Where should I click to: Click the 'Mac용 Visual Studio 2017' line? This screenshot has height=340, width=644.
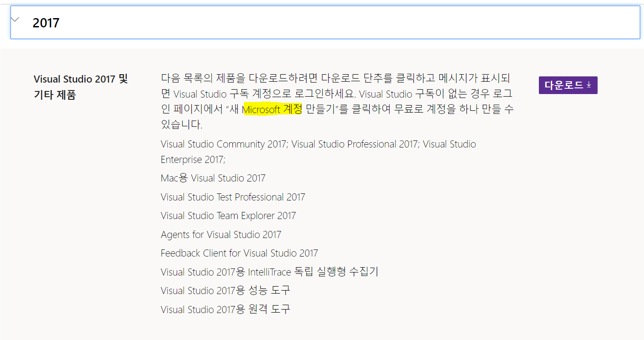click(213, 178)
